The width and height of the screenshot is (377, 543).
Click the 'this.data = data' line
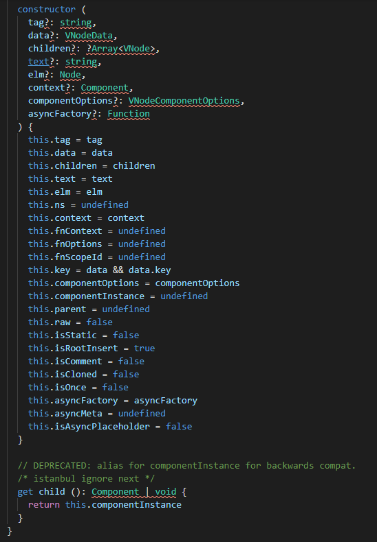click(70, 153)
